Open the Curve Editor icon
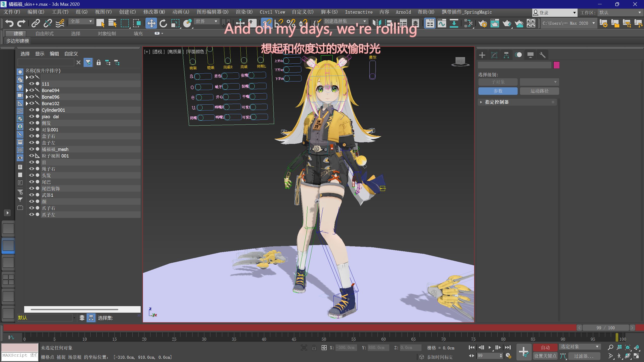Viewport: 644px width, 362px height. coord(442,23)
